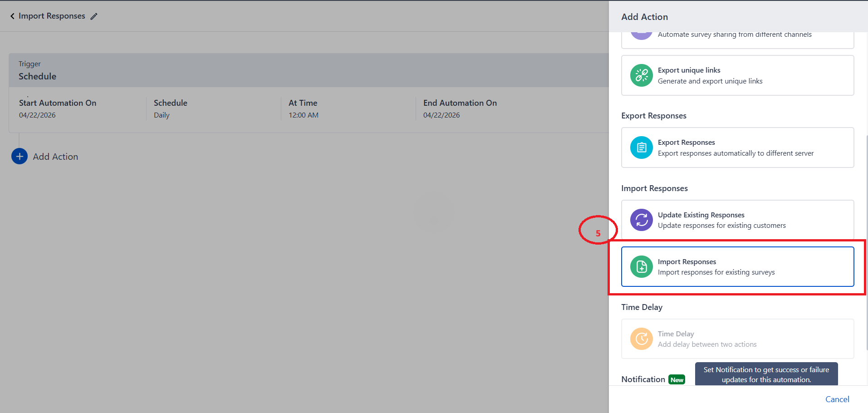Click the Add Action text label

(x=55, y=157)
